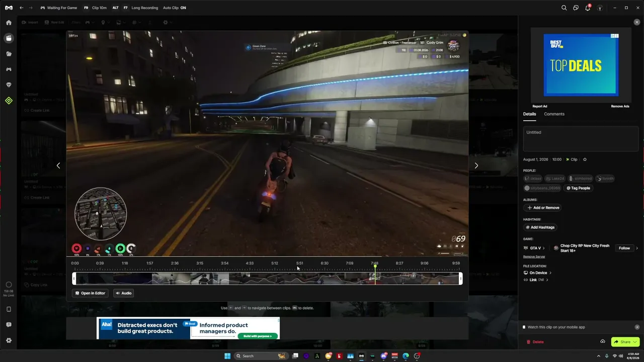Viewport: 644px width, 362px height.
Task: Open search magnifier in top bar
Action: click(564, 8)
